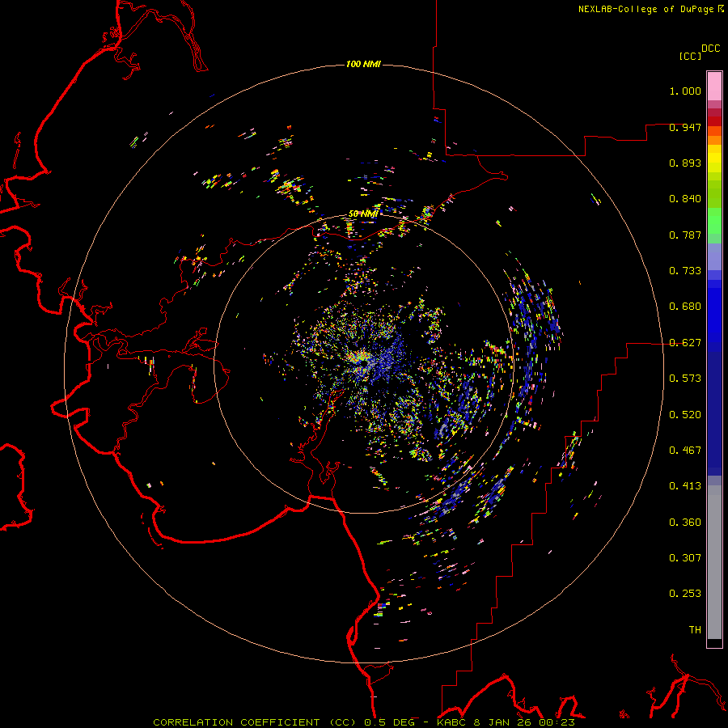Click the 100 NMI range ring label
Screen dimensions: 728x728
(363, 64)
